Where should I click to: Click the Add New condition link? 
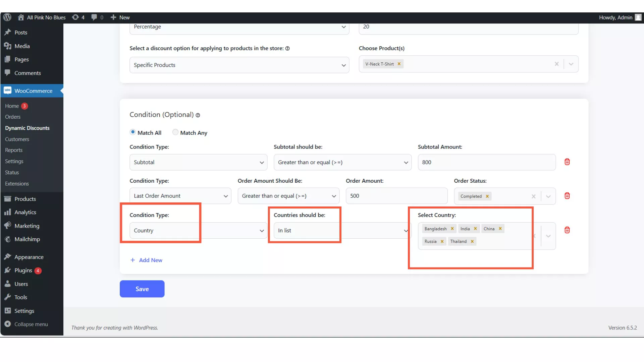tap(146, 260)
